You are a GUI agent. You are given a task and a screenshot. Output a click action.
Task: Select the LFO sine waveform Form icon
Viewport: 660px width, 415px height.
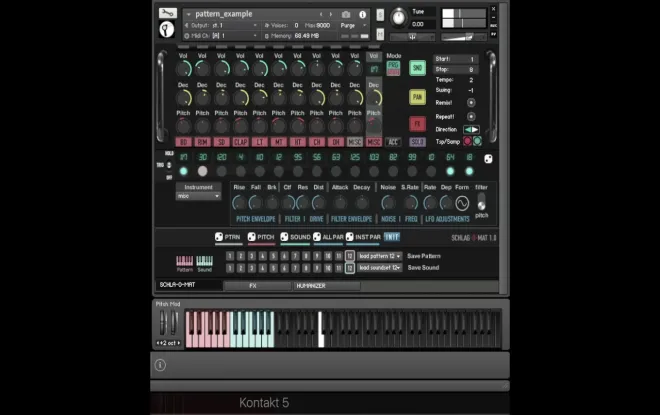462,203
